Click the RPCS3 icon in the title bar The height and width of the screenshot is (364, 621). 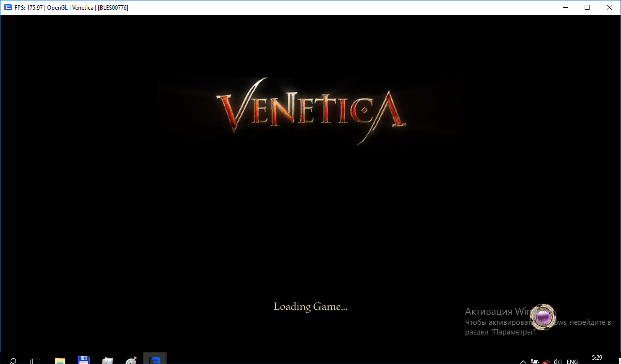pyautogui.click(x=7, y=7)
